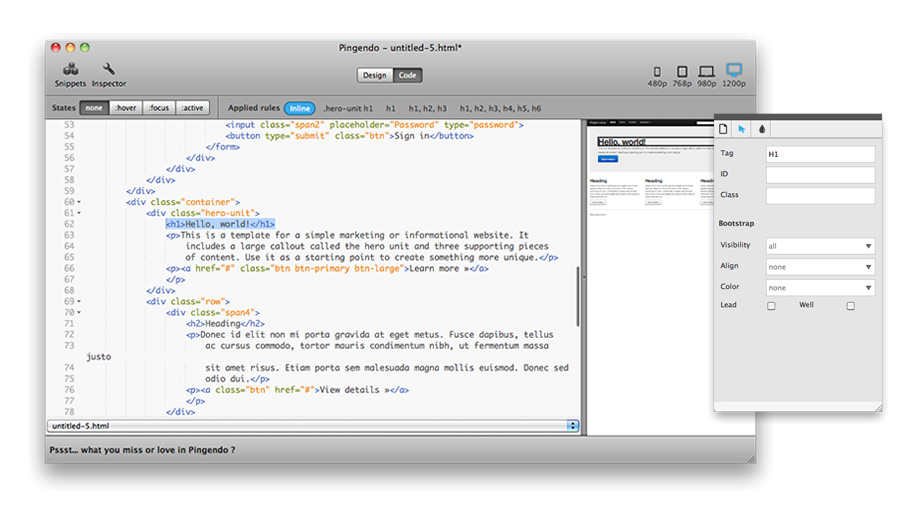This screenshot has width=923, height=518.
Task: Select the cursor arrow tab in inspector
Action: point(742,129)
